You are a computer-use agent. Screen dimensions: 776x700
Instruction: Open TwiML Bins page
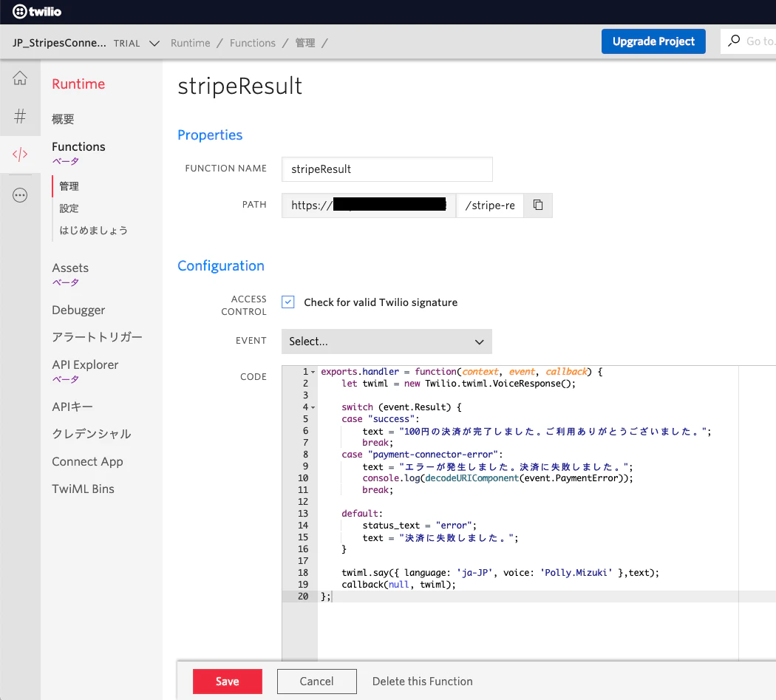83,489
